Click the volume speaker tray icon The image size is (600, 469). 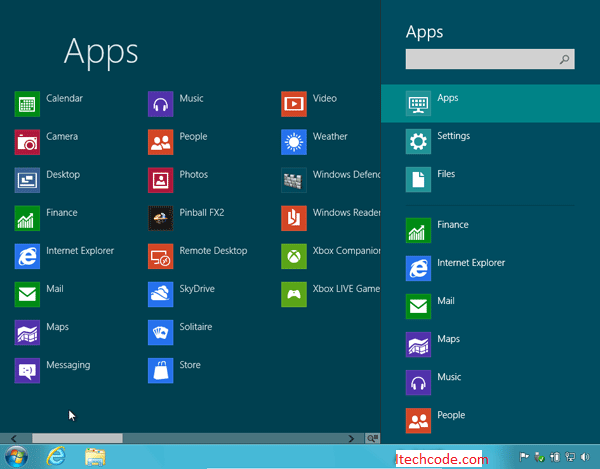(585, 457)
